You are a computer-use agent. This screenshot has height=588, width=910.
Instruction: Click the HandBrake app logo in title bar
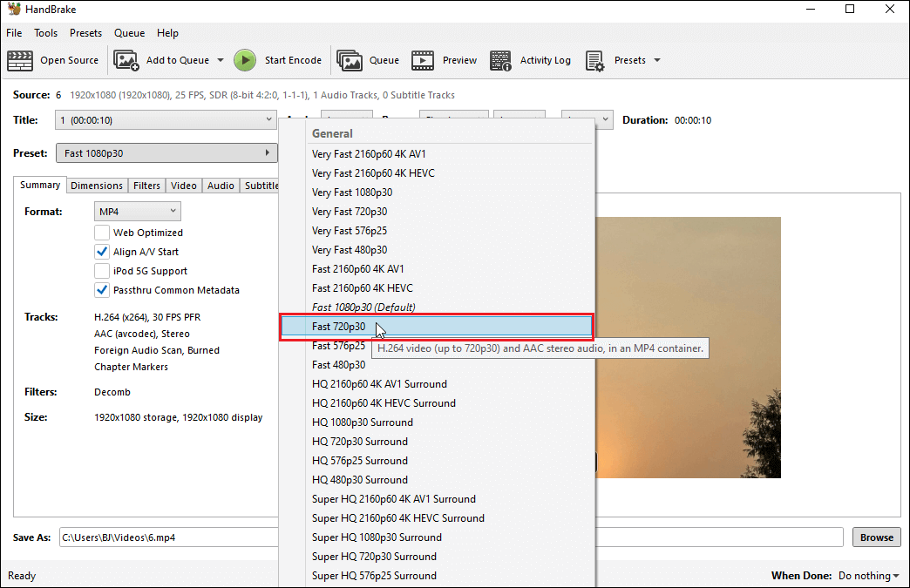(14, 10)
